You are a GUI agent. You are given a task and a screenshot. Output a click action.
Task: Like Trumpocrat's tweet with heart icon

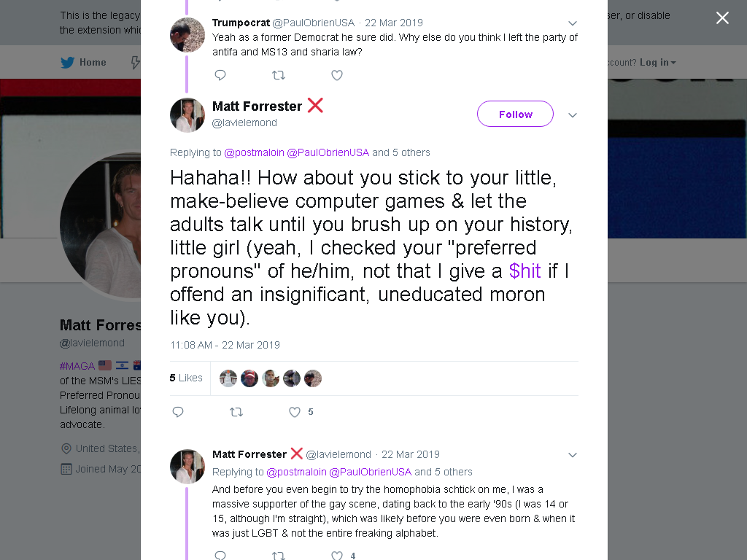337,75
